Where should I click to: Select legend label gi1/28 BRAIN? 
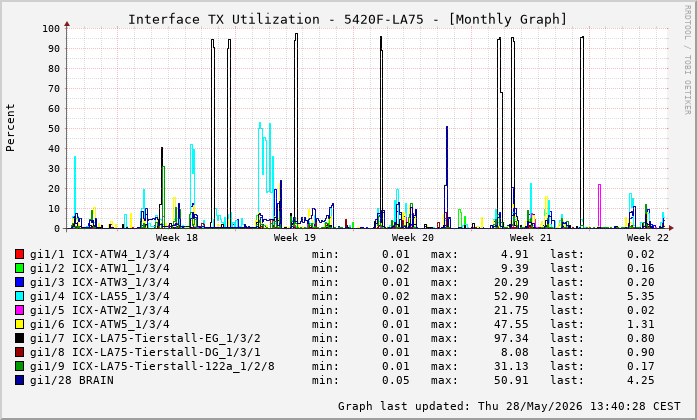72,380
